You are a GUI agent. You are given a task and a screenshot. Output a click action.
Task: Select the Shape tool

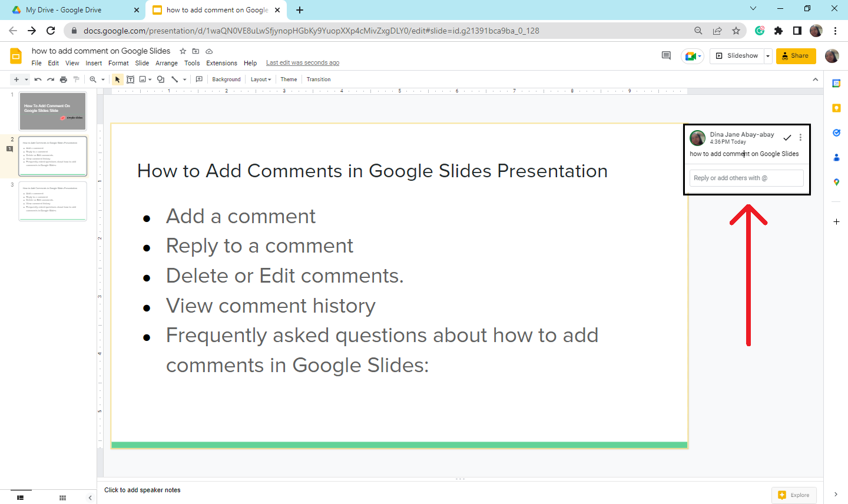click(160, 79)
